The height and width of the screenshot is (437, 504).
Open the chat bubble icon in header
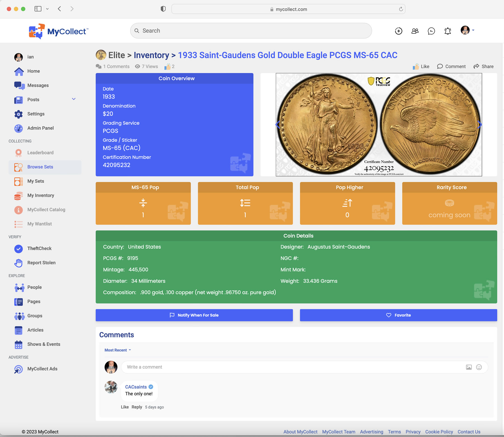(x=431, y=31)
